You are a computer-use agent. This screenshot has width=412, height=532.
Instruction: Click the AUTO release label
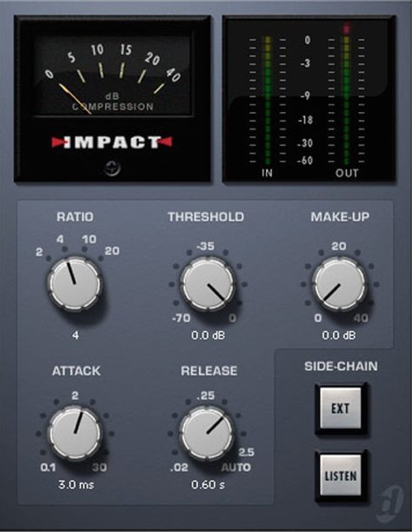pos(236,467)
